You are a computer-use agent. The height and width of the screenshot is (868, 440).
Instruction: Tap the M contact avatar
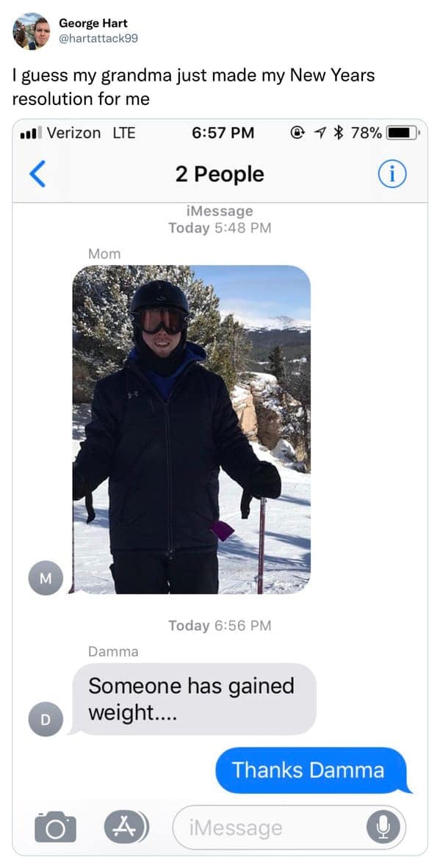coord(46,578)
